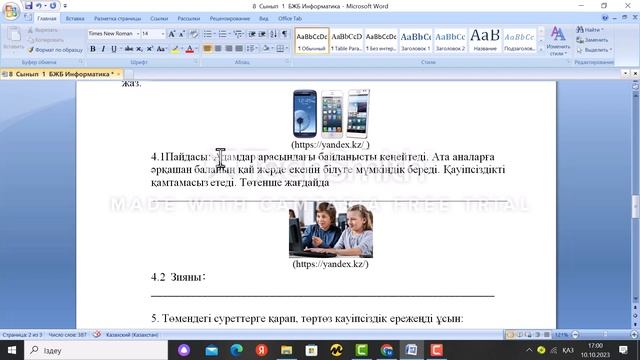Toggle Superscript formatting
The image size is (640, 360).
coord(149,49)
